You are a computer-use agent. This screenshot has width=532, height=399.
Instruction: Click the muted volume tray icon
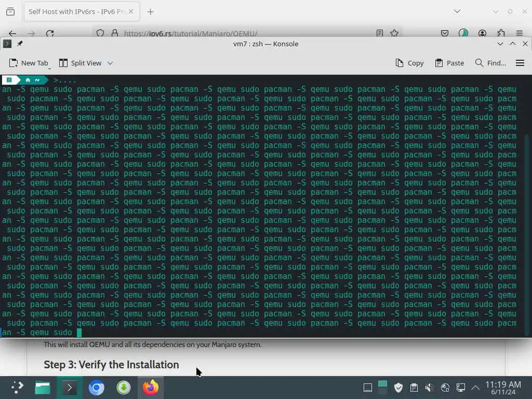(x=429, y=388)
